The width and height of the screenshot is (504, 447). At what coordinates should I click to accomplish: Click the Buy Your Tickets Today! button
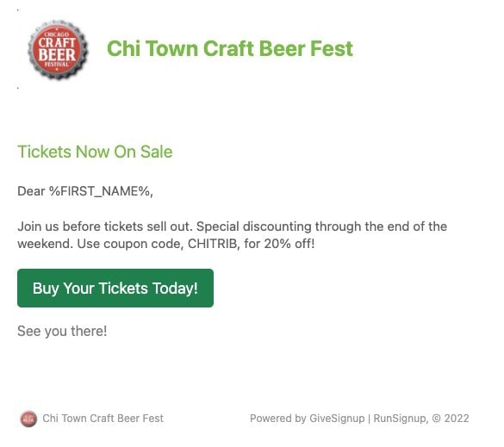[x=115, y=288]
